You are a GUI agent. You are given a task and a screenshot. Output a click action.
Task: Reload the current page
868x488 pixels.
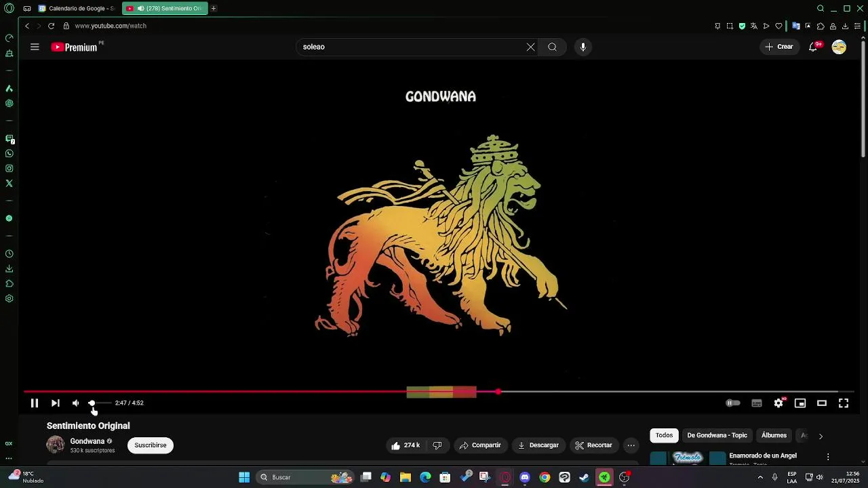click(51, 26)
